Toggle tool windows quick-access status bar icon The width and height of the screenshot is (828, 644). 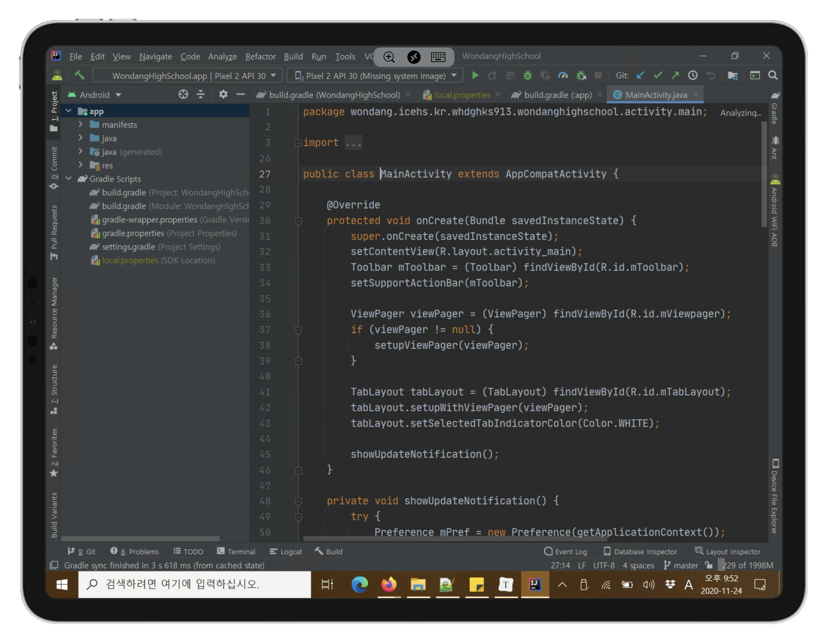pos(54,565)
